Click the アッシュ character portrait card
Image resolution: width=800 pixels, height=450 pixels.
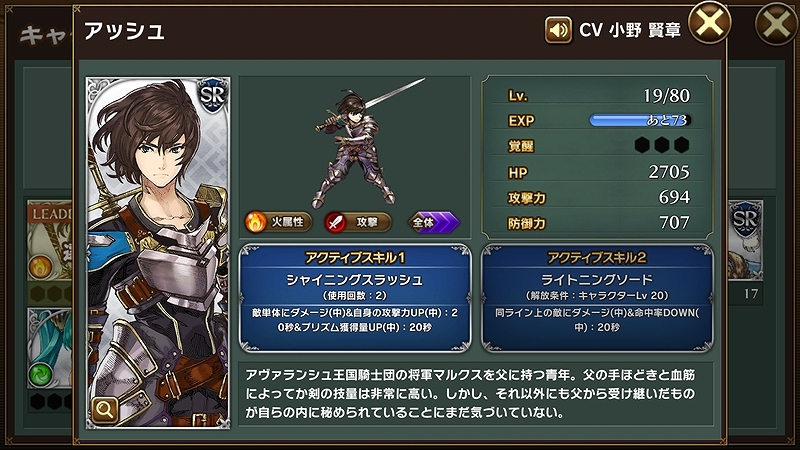pos(158,253)
